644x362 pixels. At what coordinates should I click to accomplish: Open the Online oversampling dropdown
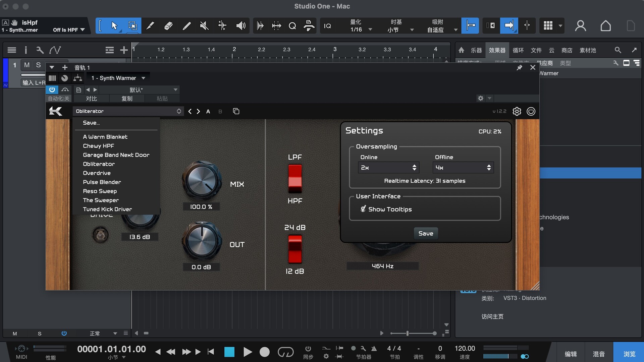(x=388, y=168)
